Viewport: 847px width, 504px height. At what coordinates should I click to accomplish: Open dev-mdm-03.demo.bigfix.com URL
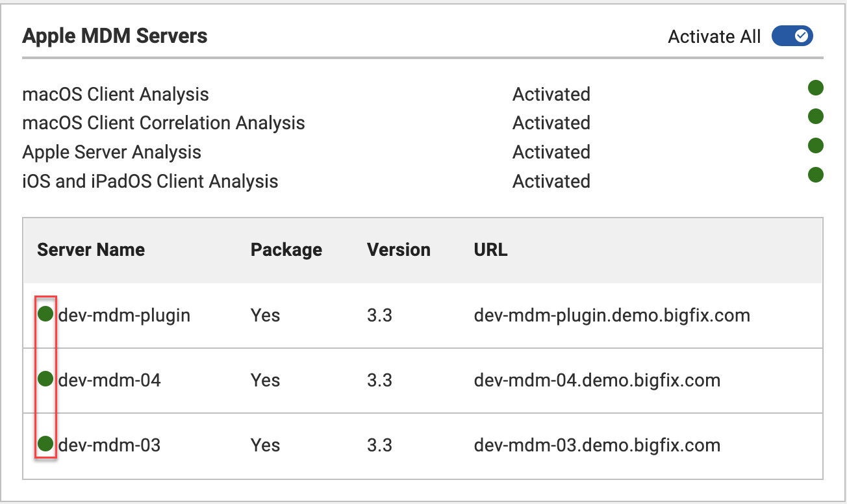[597, 446]
